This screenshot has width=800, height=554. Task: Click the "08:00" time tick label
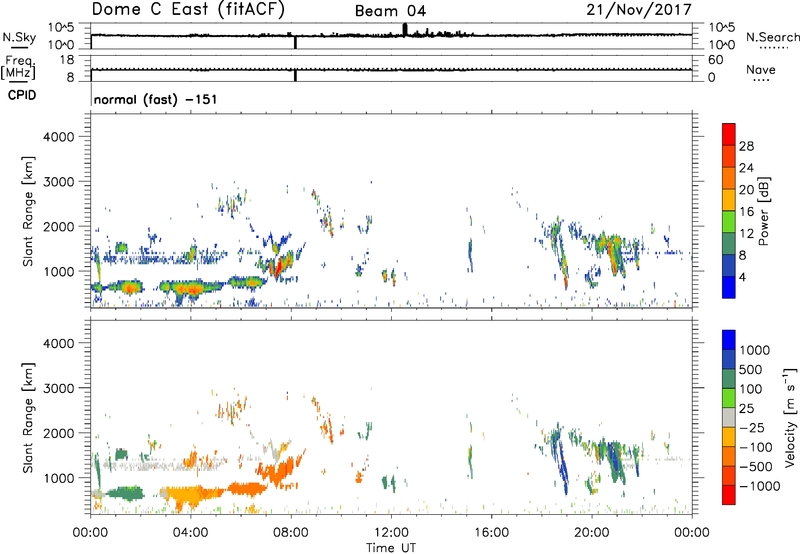[x=291, y=533]
